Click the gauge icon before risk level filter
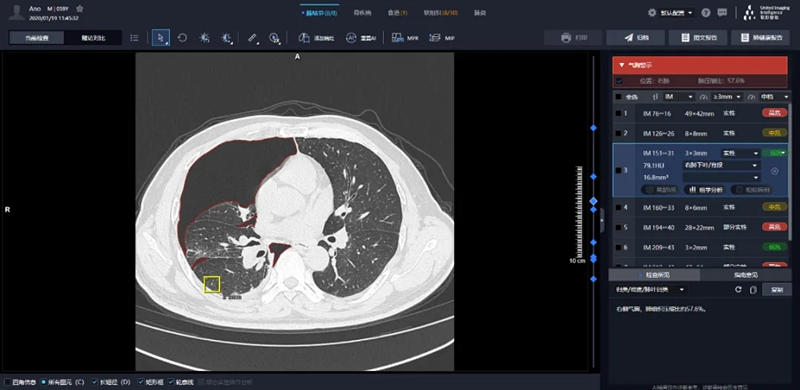The height and width of the screenshot is (390, 800). (x=751, y=97)
